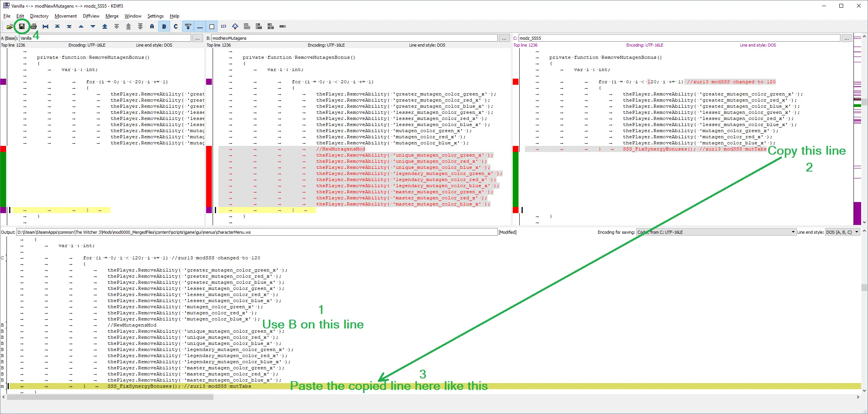
Task: Open files with the folder icon
Action: (10, 26)
